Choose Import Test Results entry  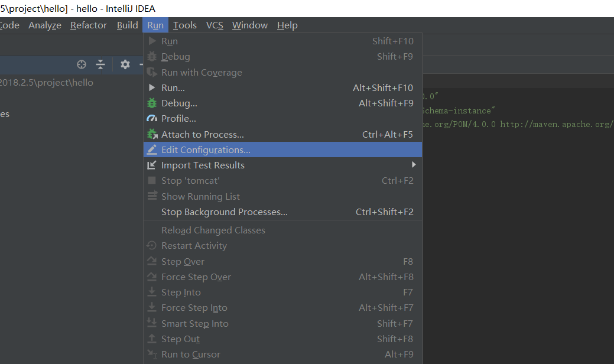[282, 165]
